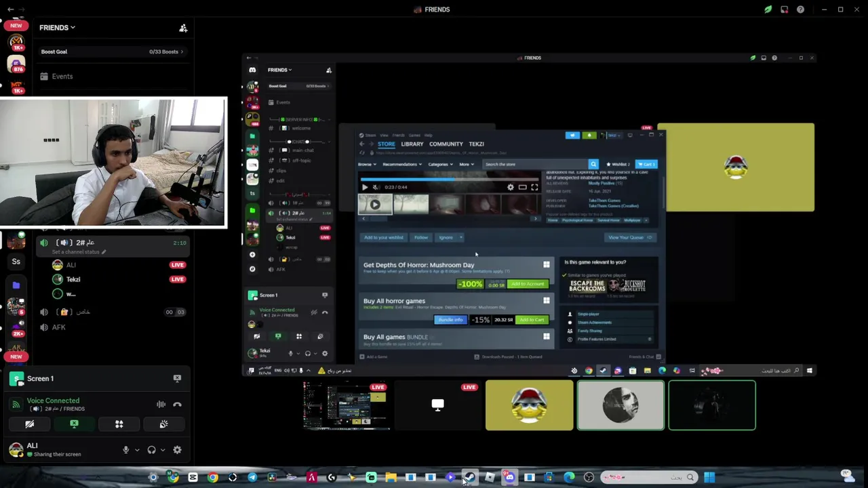Viewport: 868px width, 488px height.
Task: Open Boost Goal progress row
Action: coord(111,52)
